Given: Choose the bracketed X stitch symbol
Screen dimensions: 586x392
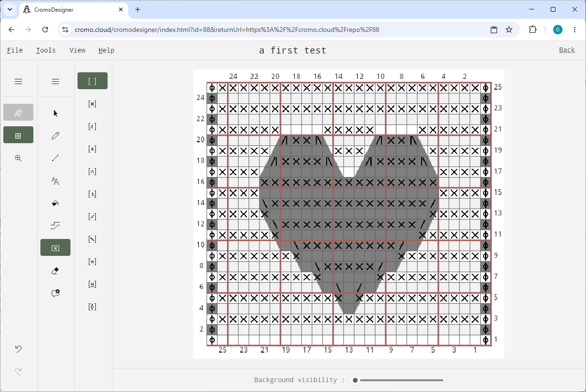Looking at the screenshot, I should pos(93,104).
